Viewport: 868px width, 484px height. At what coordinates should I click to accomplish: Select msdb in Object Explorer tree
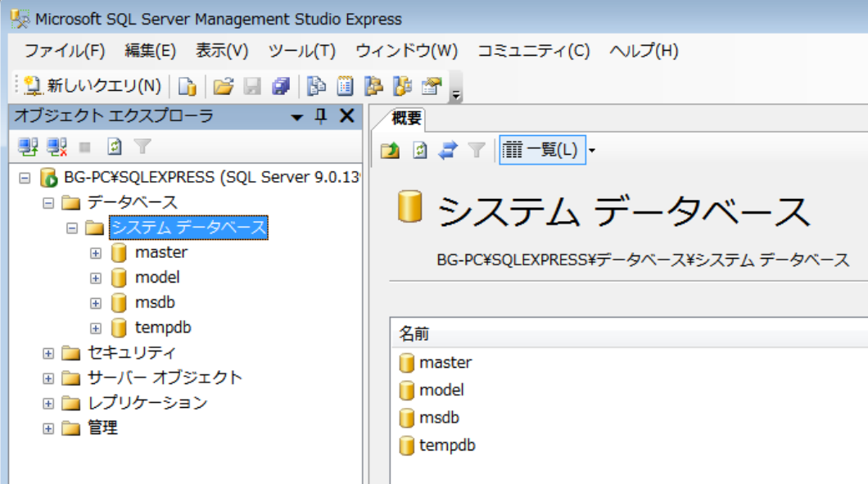(155, 302)
